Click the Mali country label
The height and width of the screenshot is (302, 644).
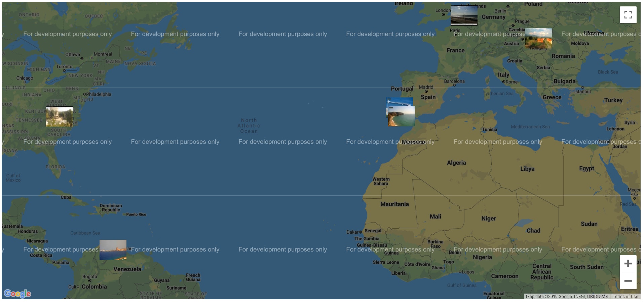(435, 217)
